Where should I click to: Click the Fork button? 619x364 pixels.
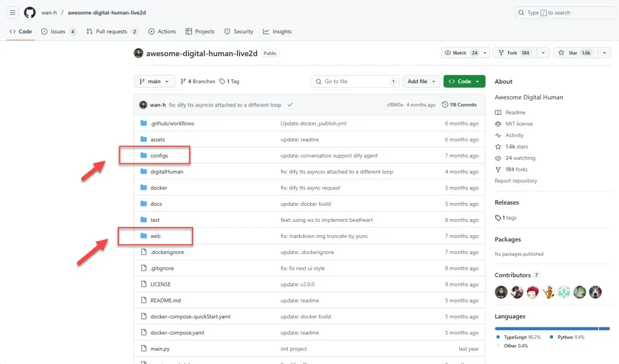pyautogui.click(x=514, y=53)
